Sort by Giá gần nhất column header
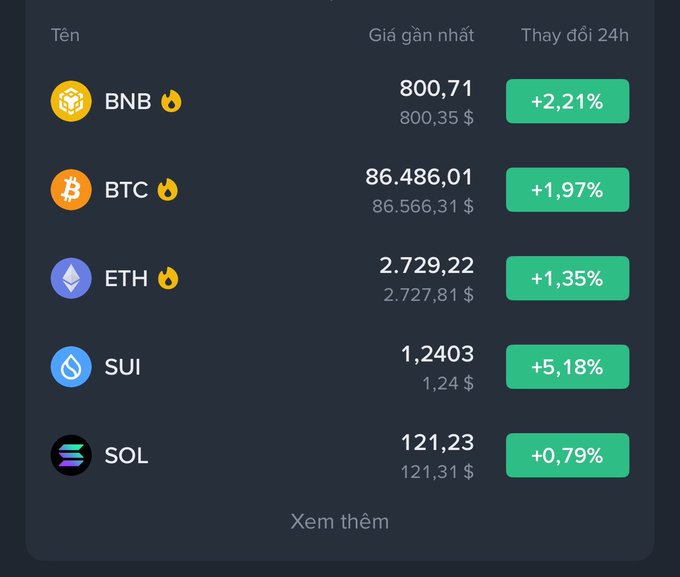The height and width of the screenshot is (577, 680). (x=421, y=35)
